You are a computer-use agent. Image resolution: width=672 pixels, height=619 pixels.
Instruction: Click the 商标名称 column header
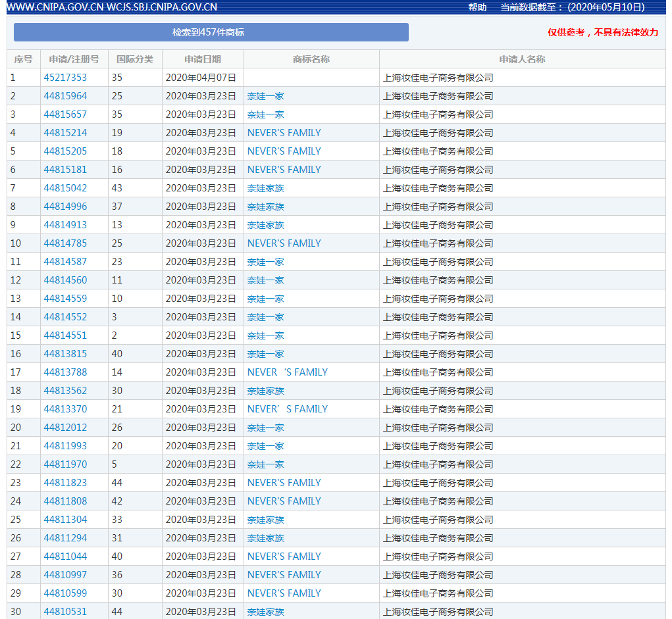coord(311,59)
